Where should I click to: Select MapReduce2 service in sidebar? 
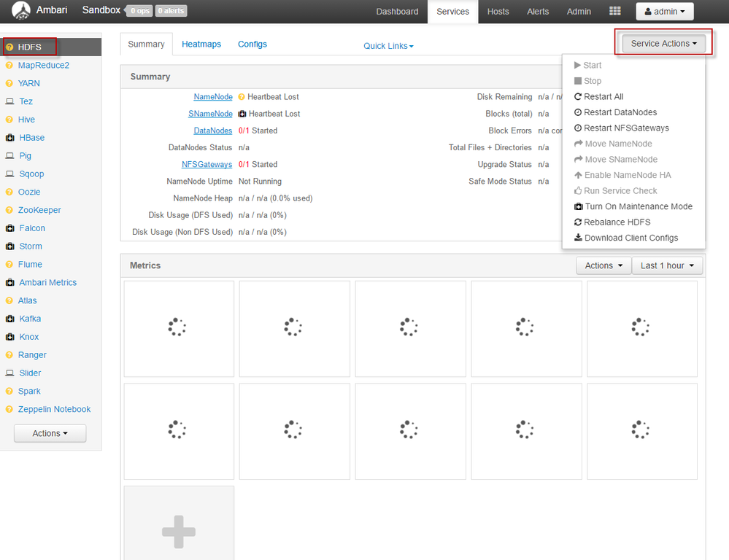pyautogui.click(x=44, y=65)
